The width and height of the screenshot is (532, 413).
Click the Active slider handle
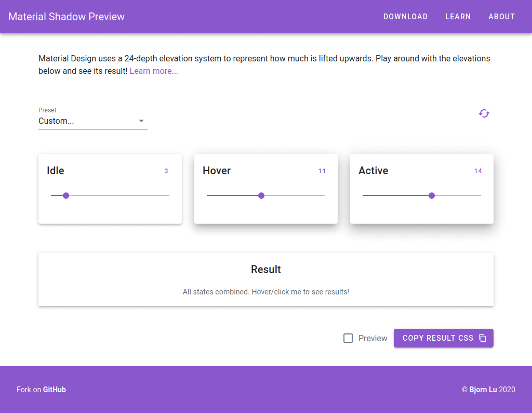coord(431,196)
